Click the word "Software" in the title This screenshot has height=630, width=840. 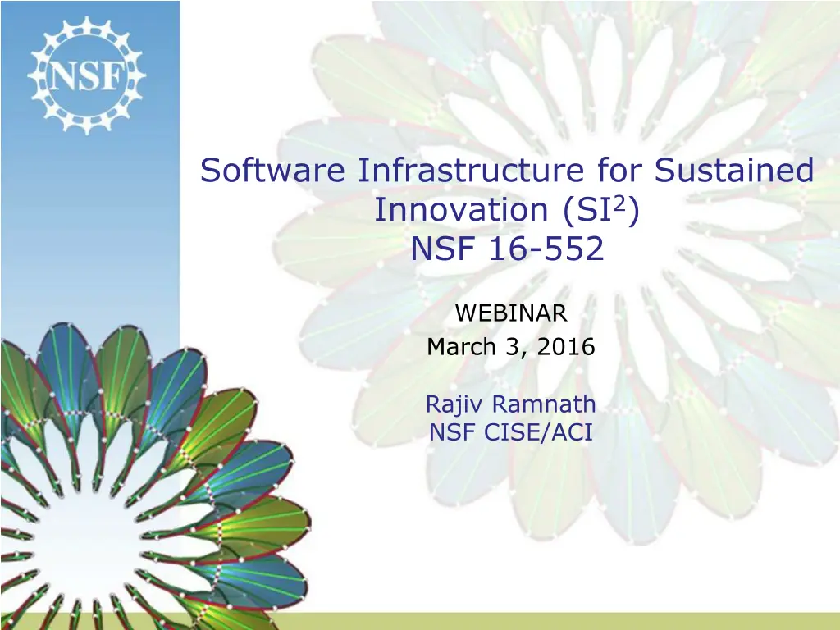point(274,171)
